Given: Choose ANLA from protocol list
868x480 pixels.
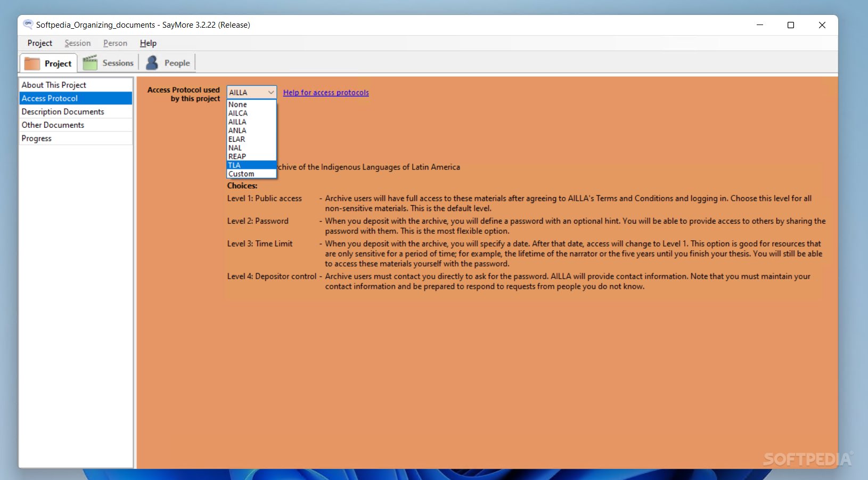Looking at the screenshot, I should coord(251,131).
